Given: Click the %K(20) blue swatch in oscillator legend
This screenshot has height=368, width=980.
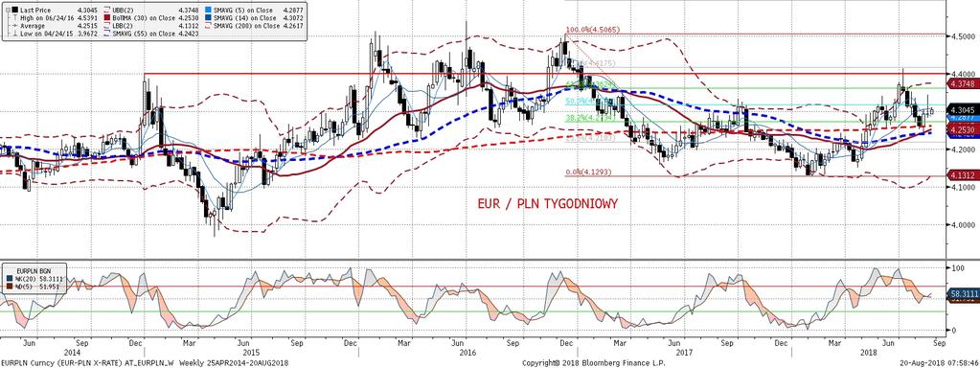Looking at the screenshot, I should [10, 279].
